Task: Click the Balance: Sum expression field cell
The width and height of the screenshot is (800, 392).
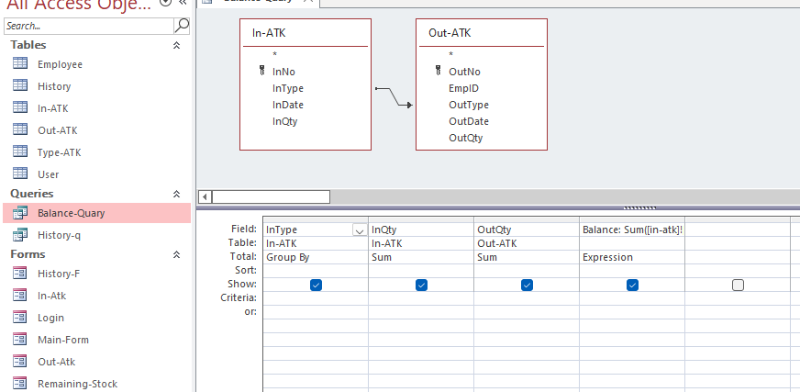Action: (633, 230)
